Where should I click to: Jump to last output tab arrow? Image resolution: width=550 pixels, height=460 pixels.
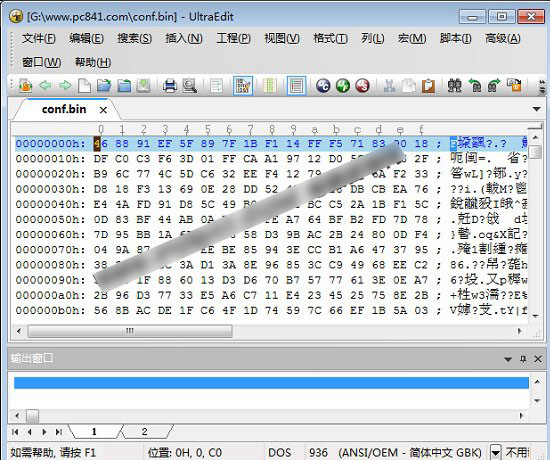click(59, 432)
